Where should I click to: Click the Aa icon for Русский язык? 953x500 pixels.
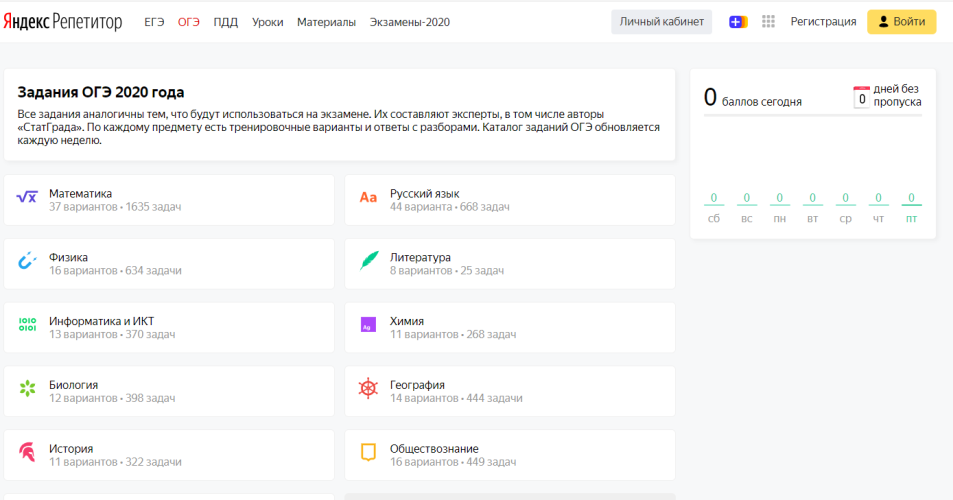coord(368,197)
